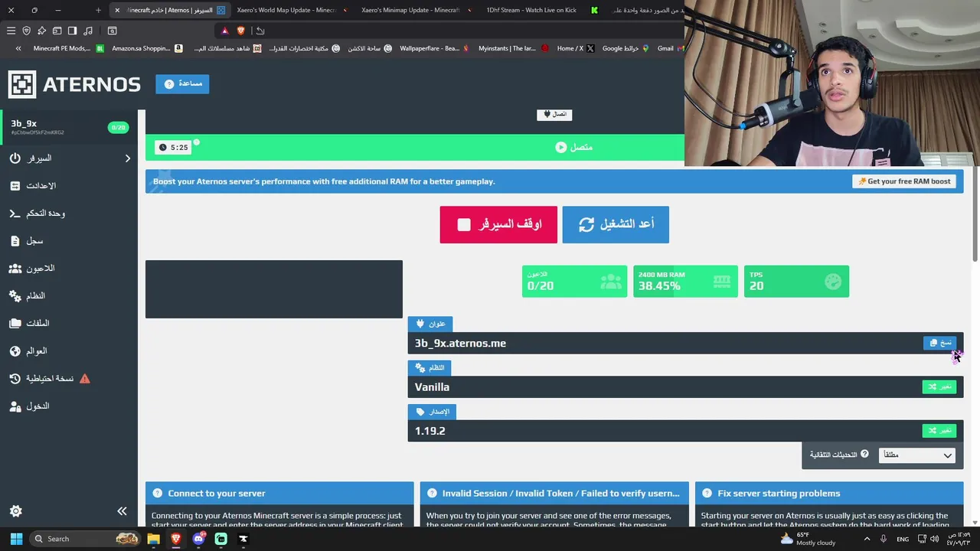Viewport: 980px width, 551px height.
Task: Open النظام software page in sidebar
Action: pyautogui.click(x=69, y=296)
